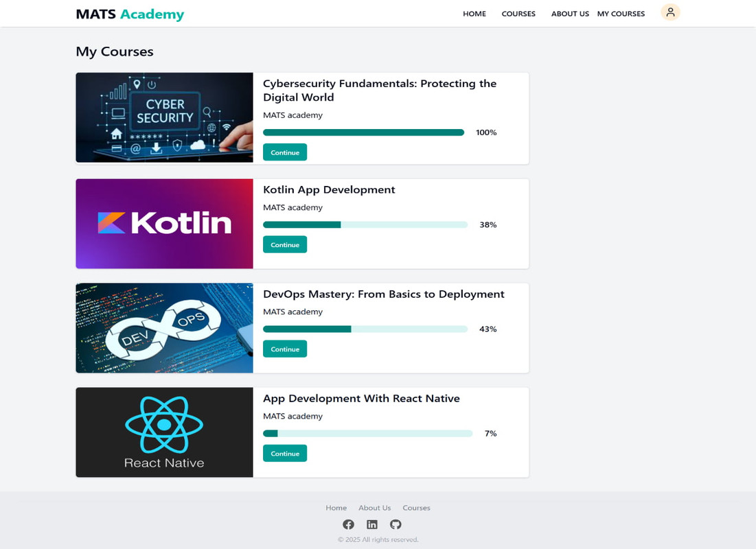The width and height of the screenshot is (756, 549).
Task: Click the DevOps course progress bar
Action: (x=365, y=329)
